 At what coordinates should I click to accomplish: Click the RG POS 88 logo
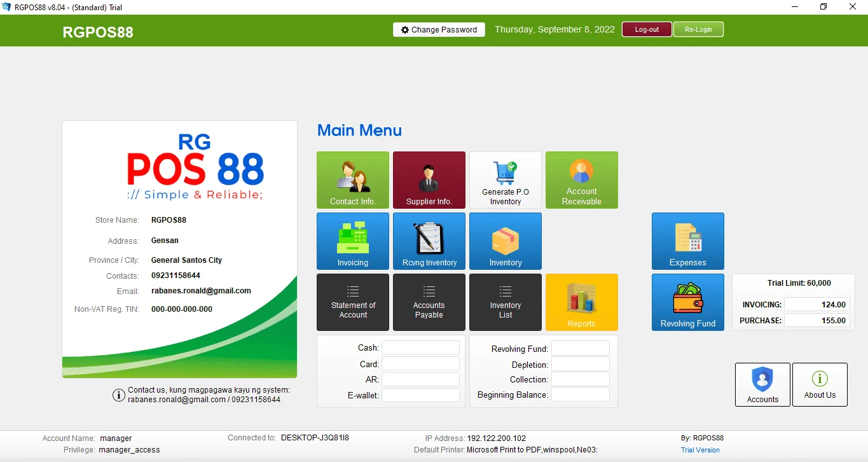tap(195, 167)
